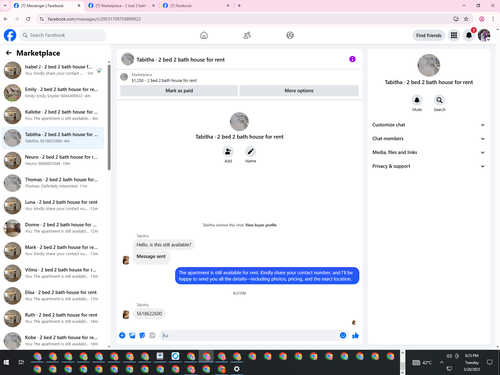
Task: Open Kobe's chat in the list
Action: [x=53, y=340]
